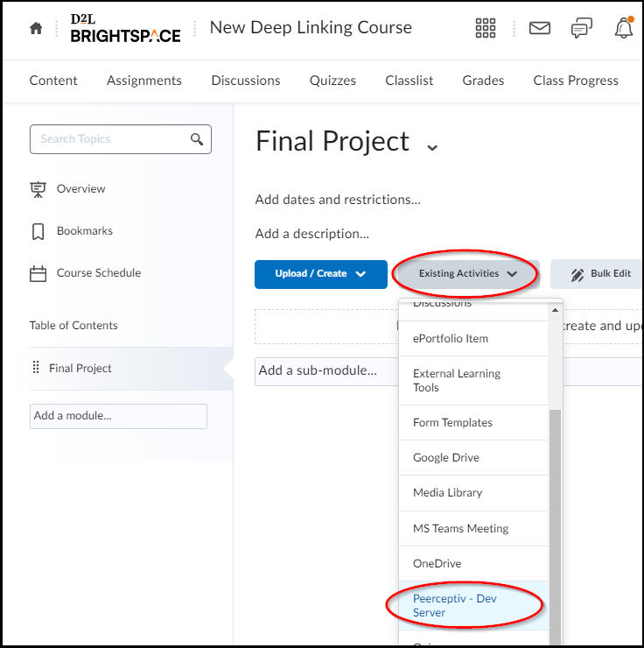The height and width of the screenshot is (648, 644).
Task: Open the Grades nav item
Action: point(483,81)
